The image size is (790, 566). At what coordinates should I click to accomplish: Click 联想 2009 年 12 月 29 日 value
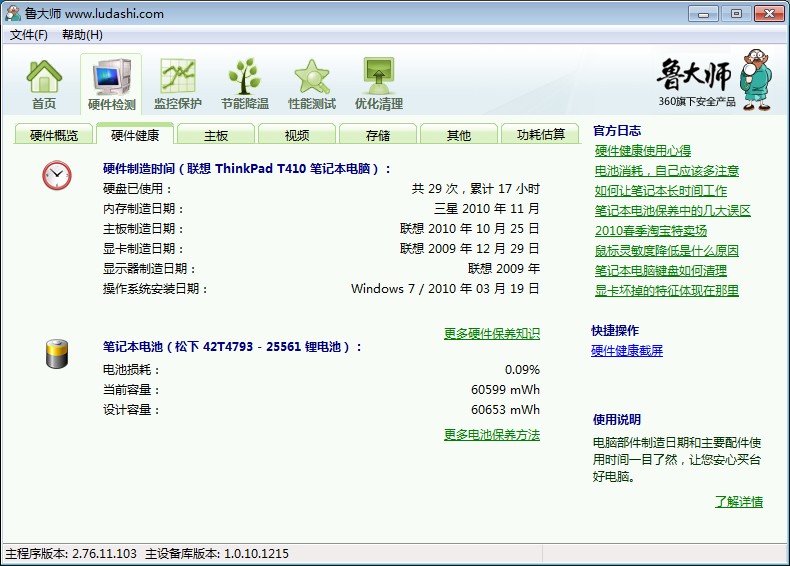point(470,248)
